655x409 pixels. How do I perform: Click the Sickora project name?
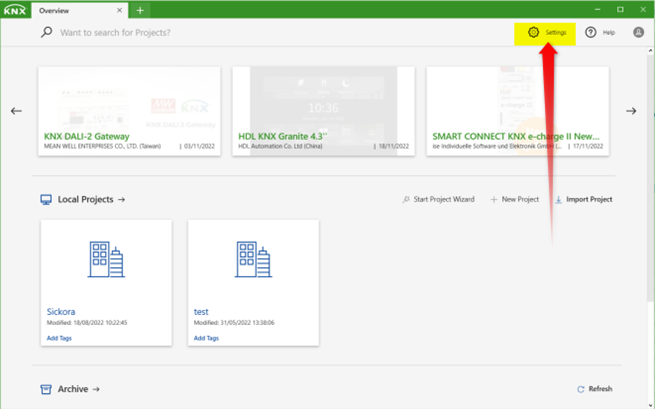61,312
